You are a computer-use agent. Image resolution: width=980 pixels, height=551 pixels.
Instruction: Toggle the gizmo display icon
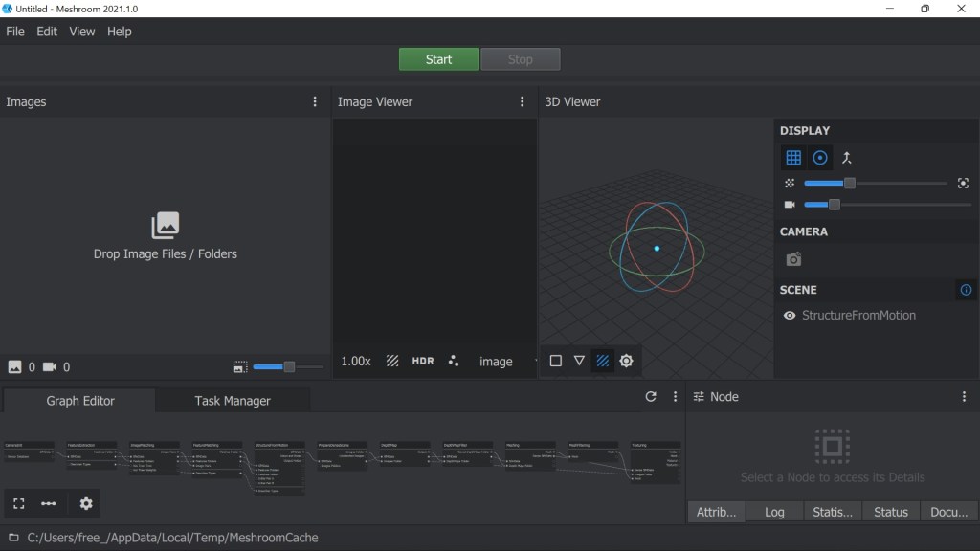820,158
